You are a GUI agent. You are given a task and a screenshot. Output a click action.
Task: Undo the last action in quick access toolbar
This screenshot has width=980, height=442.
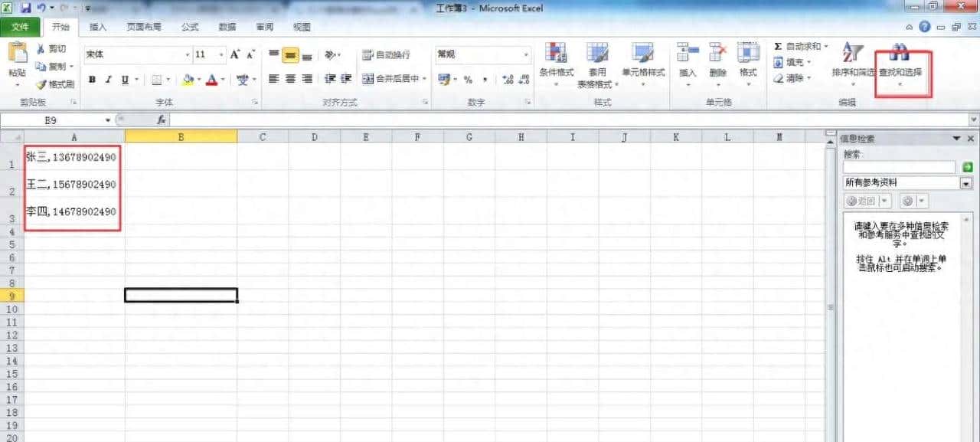[41, 8]
